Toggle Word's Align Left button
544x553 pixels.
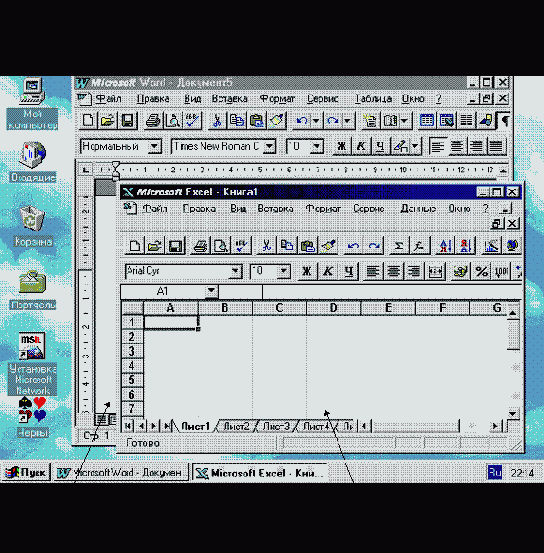pos(438,146)
